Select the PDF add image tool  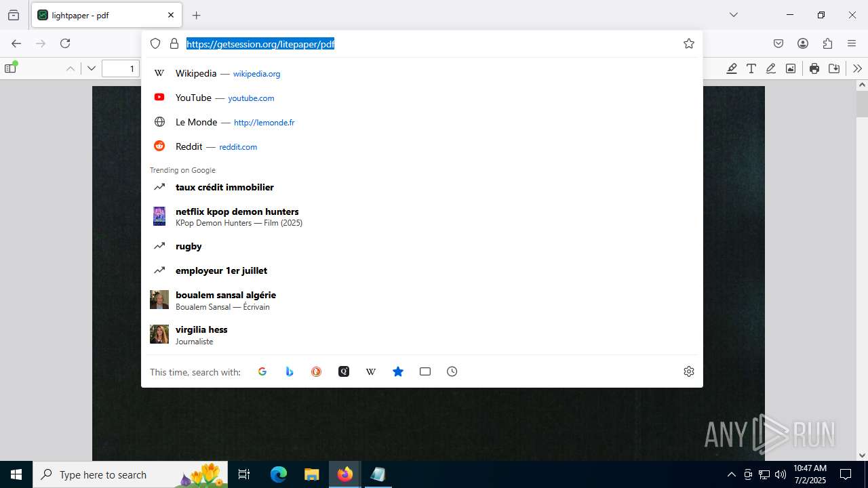click(x=791, y=68)
